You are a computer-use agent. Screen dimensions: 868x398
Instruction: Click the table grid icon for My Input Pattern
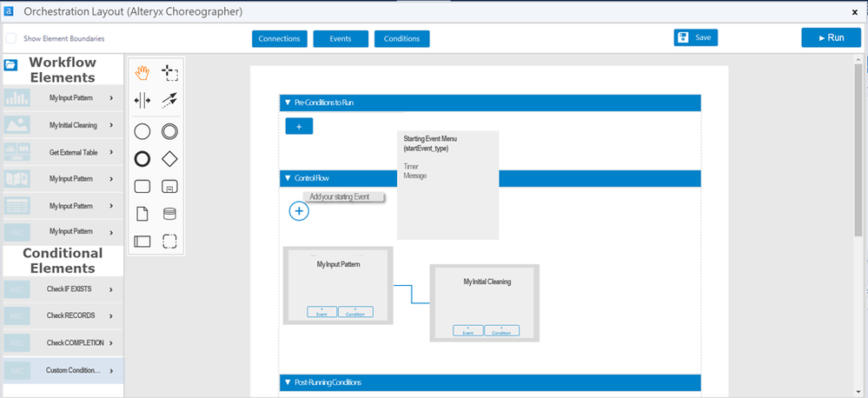[17, 206]
